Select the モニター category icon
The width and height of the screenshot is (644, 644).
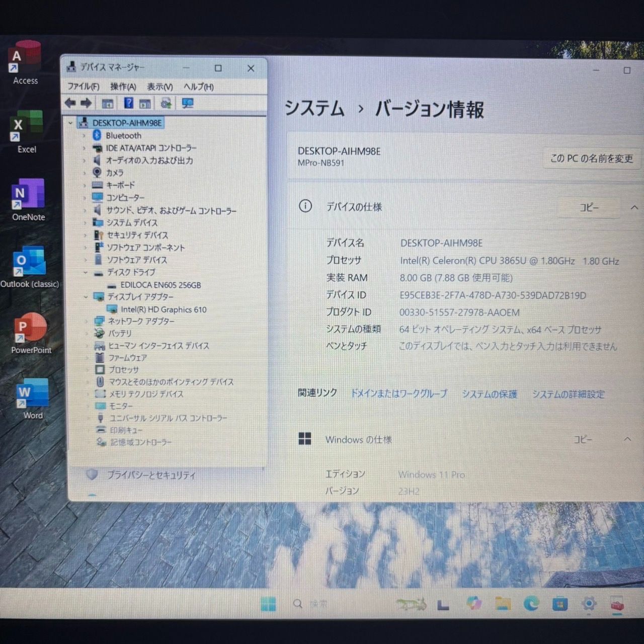pyautogui.click(x=101, y=406)
